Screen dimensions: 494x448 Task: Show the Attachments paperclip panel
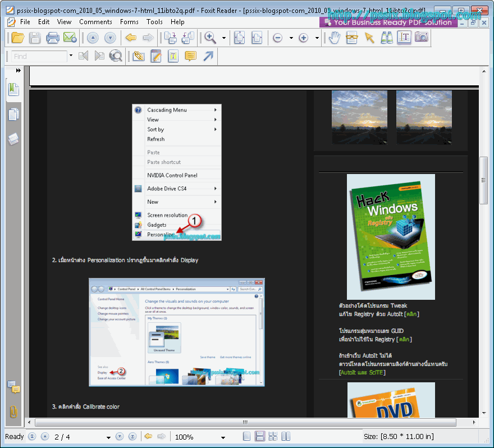pyautogui.click(x=13, y=412)
